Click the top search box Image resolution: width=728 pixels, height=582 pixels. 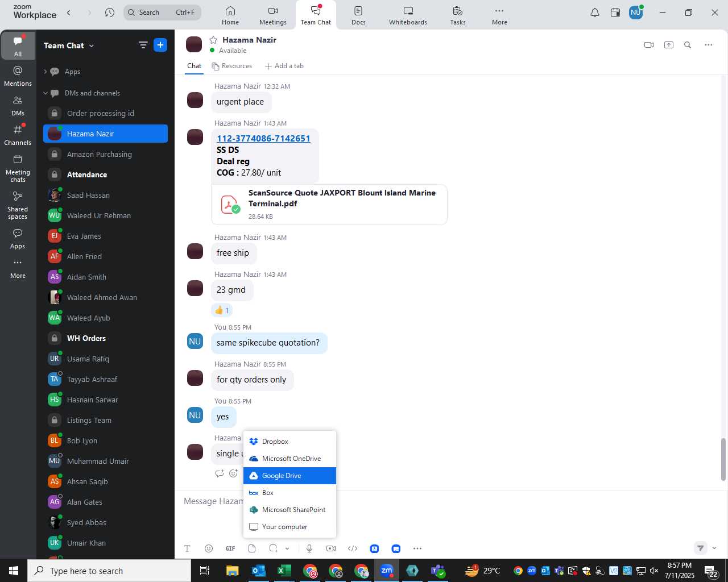click(162, 13)
